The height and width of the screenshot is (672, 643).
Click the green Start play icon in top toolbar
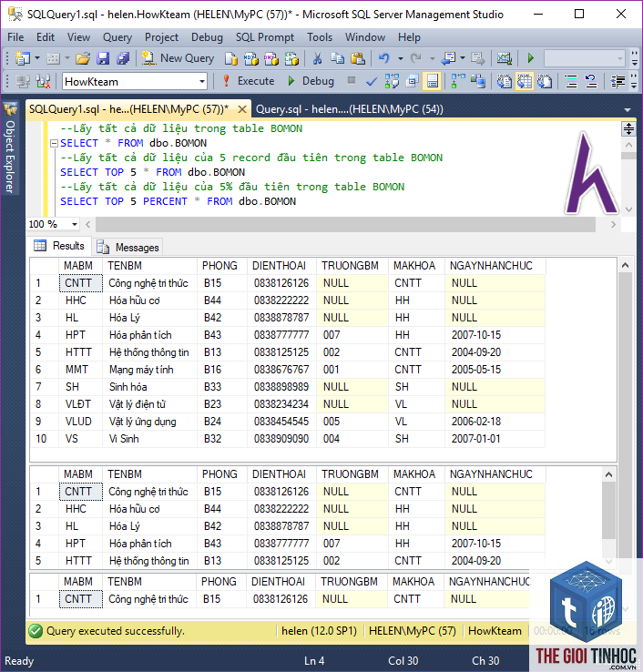coord(531,58)
